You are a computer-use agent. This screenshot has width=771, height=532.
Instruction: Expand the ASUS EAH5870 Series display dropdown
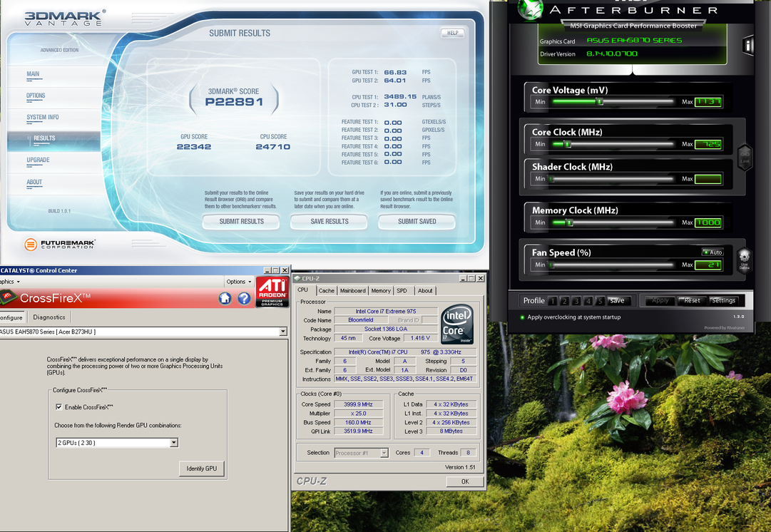coord(283,332)
